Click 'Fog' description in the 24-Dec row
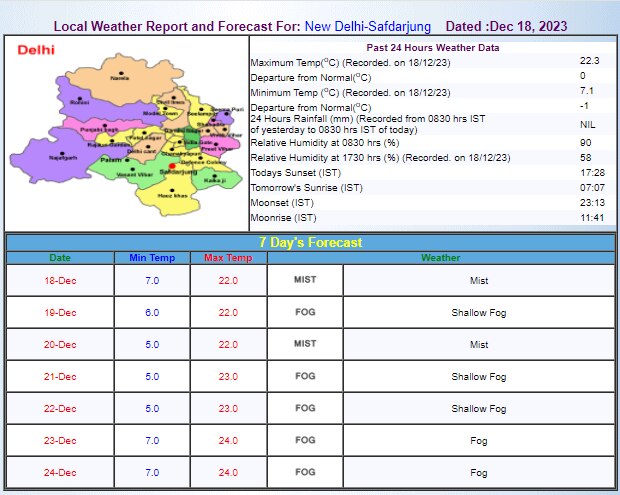620x495 pixels. click(x=479, y=473)
